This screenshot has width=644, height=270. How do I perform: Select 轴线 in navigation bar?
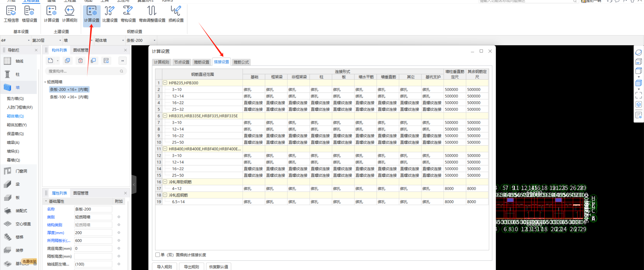(x=19, y=61)
